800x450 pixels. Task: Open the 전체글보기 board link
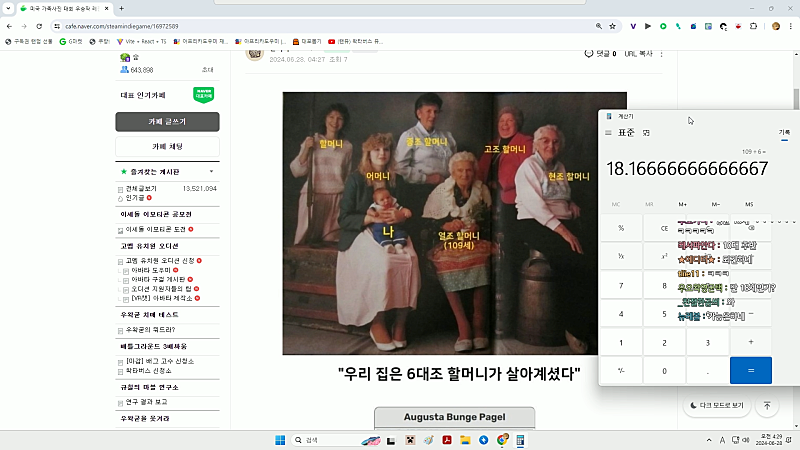pyautogui.click(x=143, y=188)
